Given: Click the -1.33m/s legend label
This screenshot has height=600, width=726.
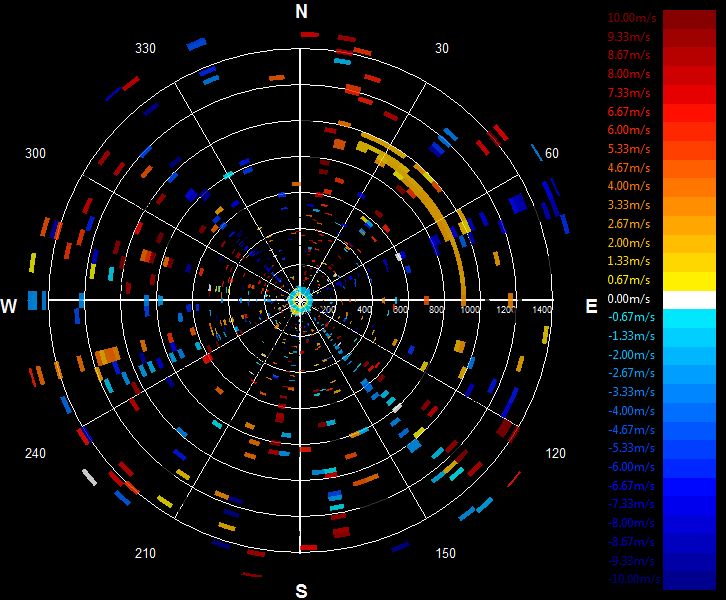Looking at the screenshot, I should tap(631, 336).
